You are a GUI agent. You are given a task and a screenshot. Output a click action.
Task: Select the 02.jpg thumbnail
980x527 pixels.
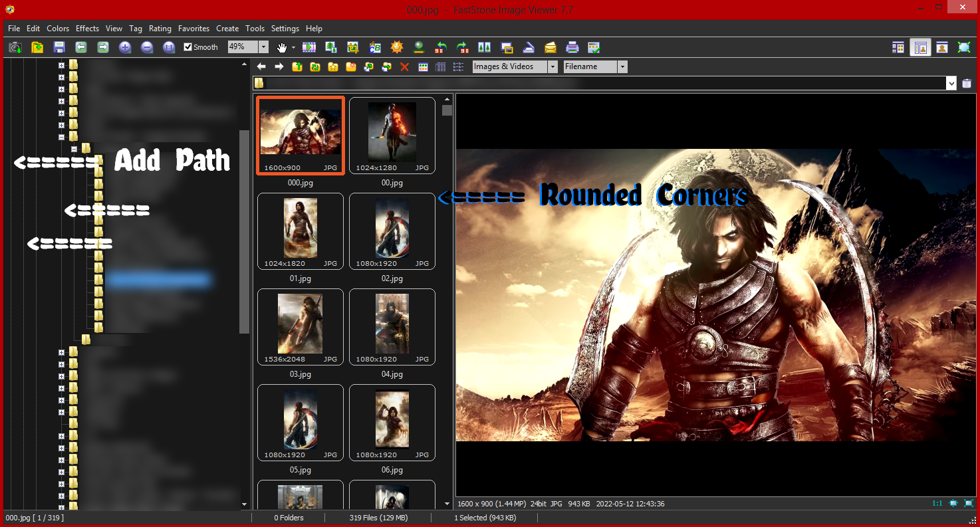tap(392, 231)
